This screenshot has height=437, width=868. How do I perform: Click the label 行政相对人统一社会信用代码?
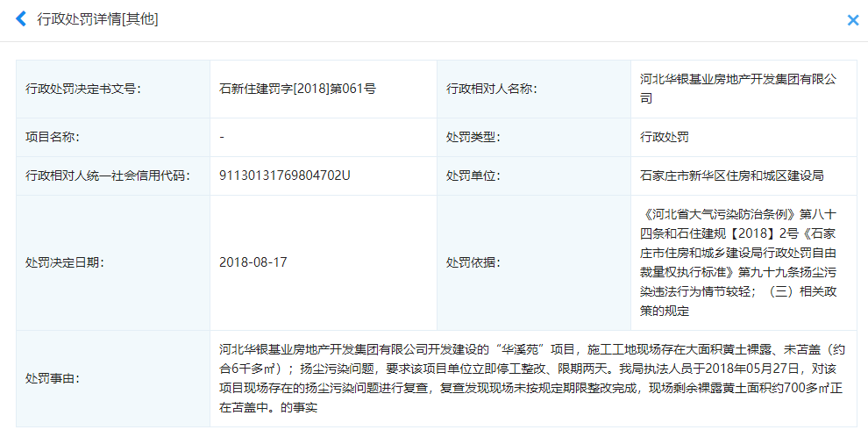[x=107, y=176]
